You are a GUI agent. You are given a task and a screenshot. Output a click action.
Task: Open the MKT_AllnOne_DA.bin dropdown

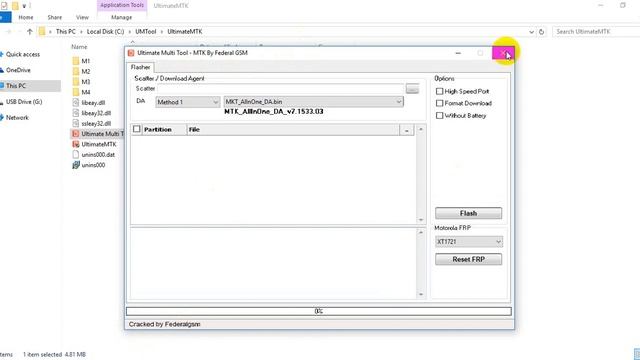tap(313, 102)
